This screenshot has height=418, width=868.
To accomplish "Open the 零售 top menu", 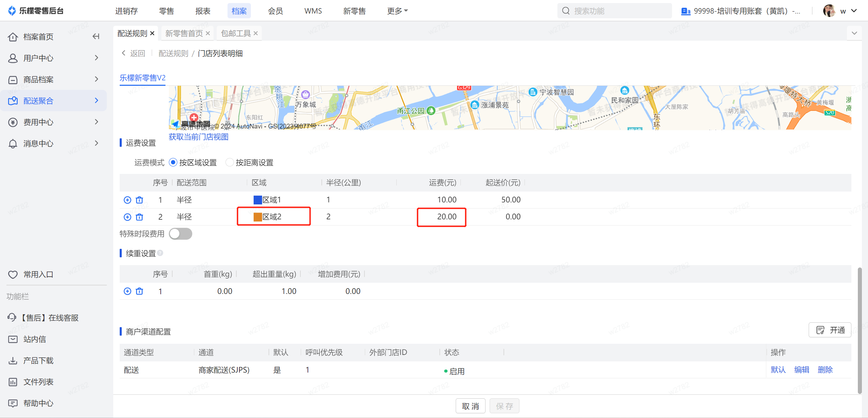I will 166,11.
